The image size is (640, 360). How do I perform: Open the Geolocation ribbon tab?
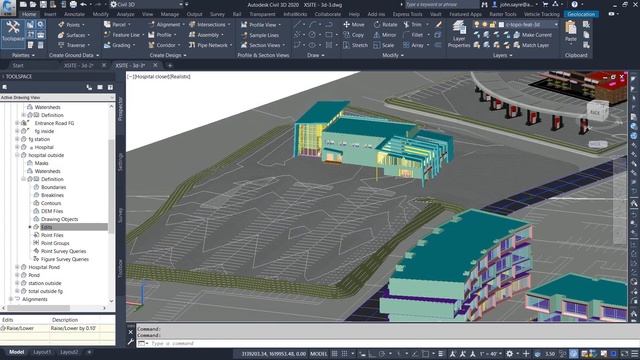coord(581,14)
